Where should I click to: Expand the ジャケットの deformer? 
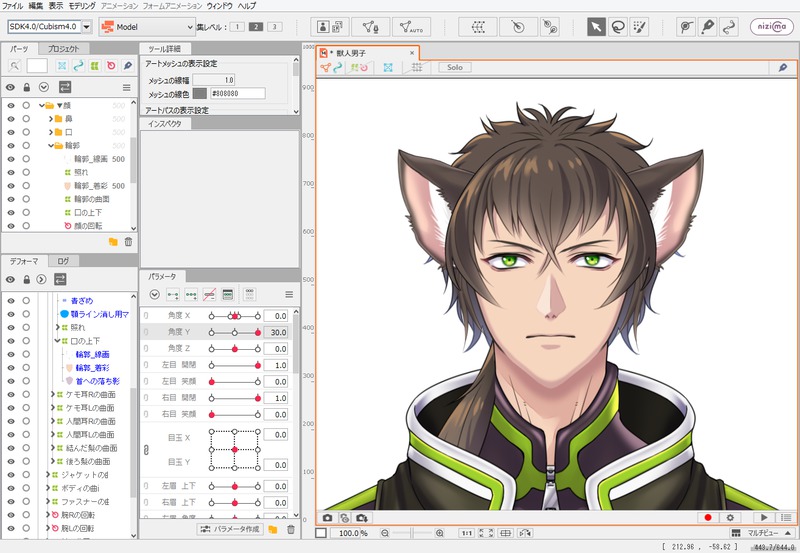(x=48, y=474)
